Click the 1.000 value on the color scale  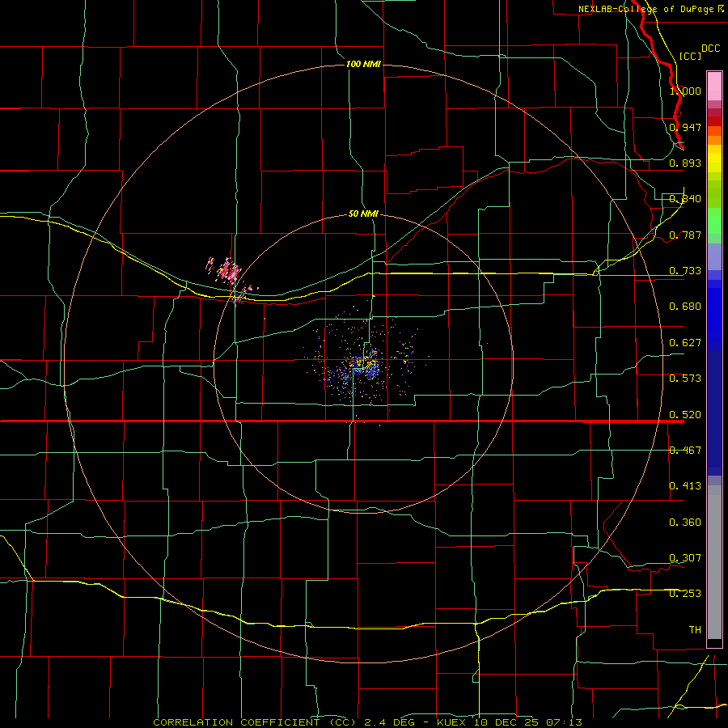685,91
